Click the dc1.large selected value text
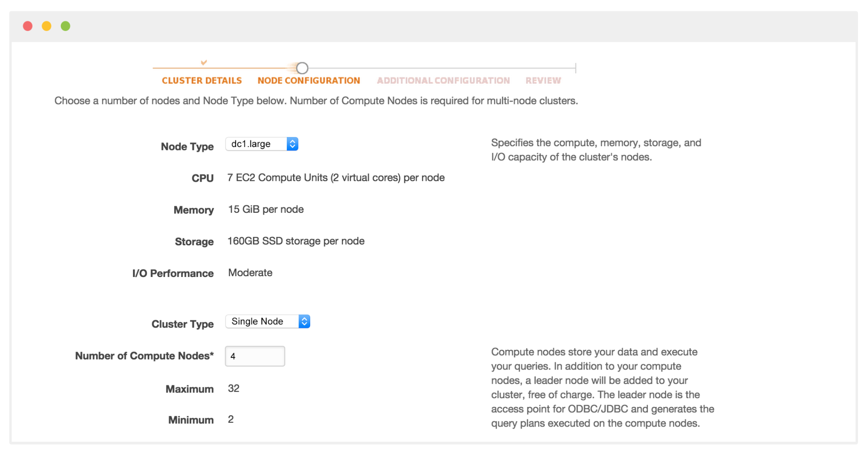 (x=250, y=144)
